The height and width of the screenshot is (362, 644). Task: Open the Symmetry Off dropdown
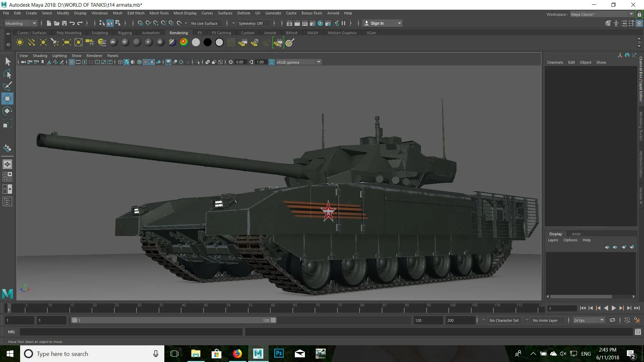253,23
